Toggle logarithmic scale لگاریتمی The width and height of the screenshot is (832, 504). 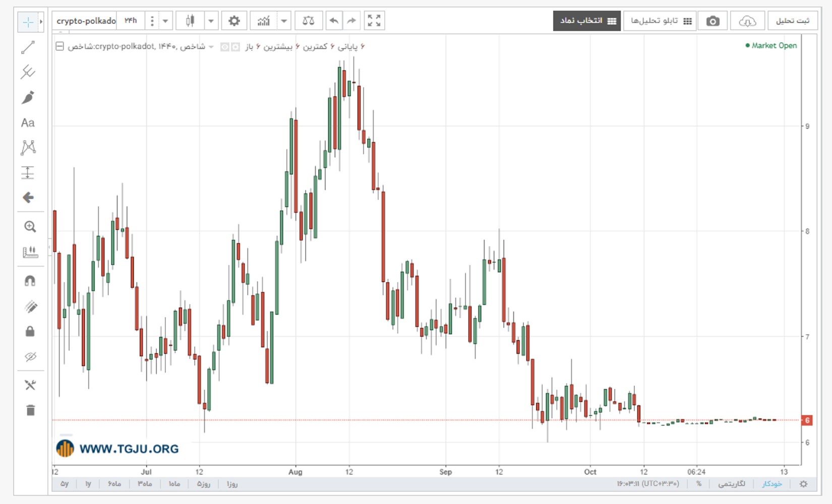point(732,484)
